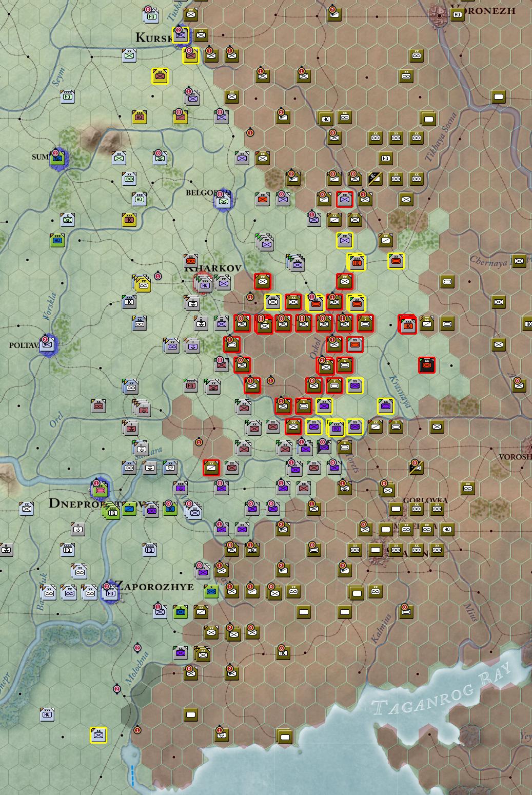Choose the infantry unit in Poltava hex

47,344
